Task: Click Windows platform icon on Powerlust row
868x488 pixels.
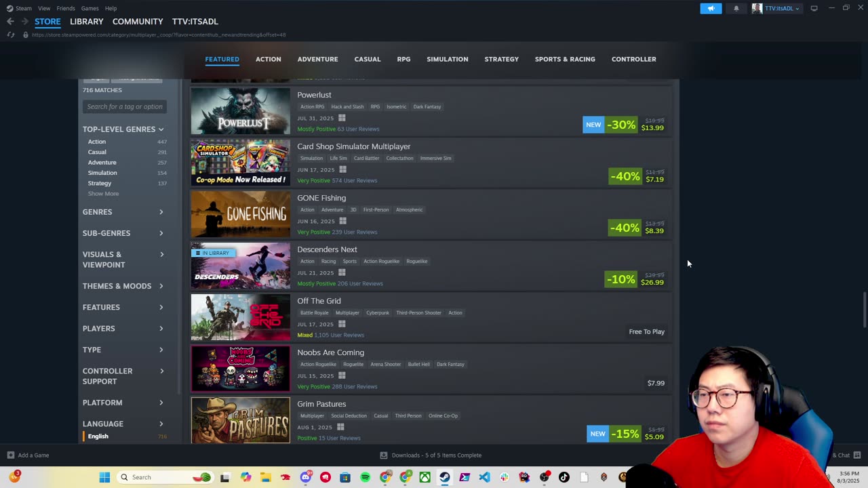Action: click(x=342, y=118)
